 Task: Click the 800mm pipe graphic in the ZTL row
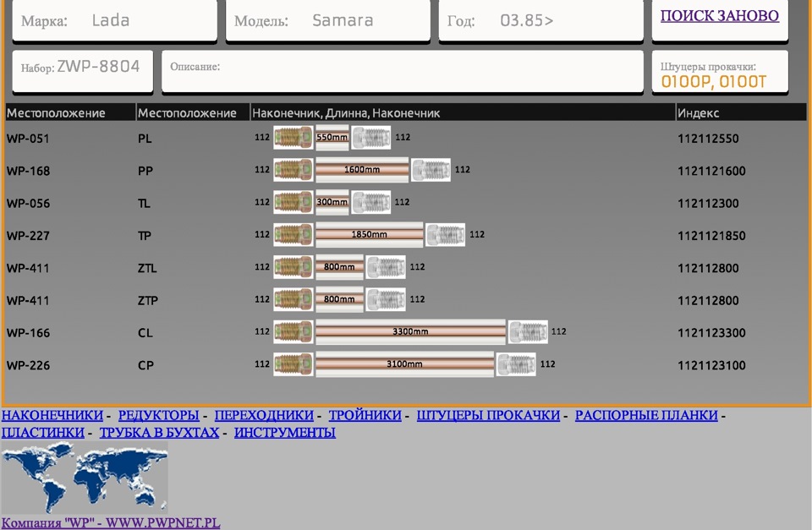tap(339, 267)
